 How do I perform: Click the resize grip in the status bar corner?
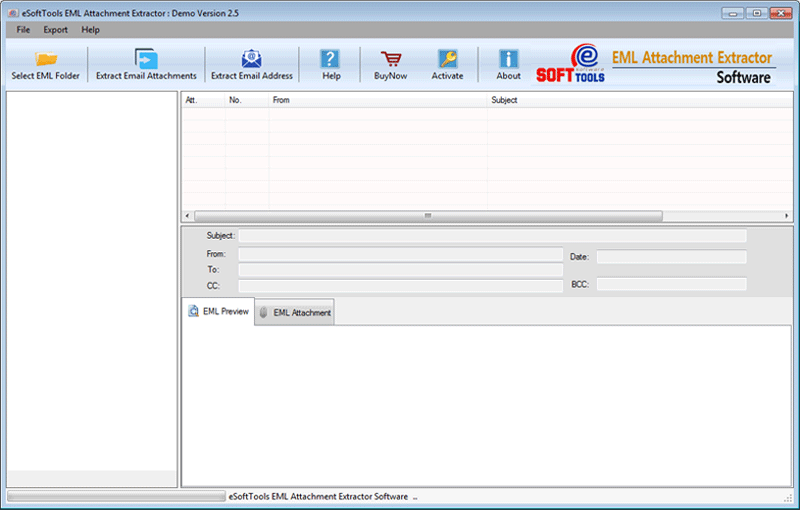788,498
